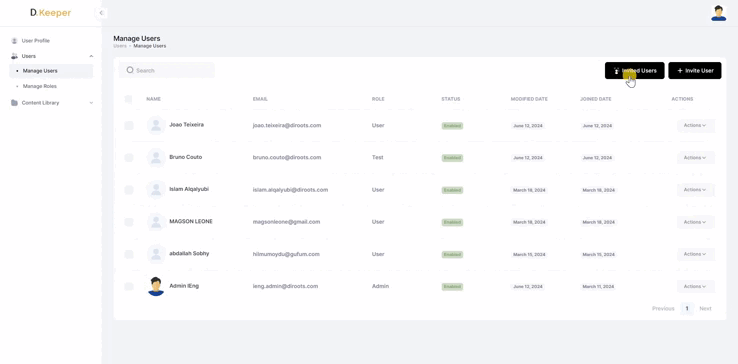This screenshot has width=738, height=364.
Task: Open Actions dropdown for abdallah Sobhy
Action: (x=696, y=254)
